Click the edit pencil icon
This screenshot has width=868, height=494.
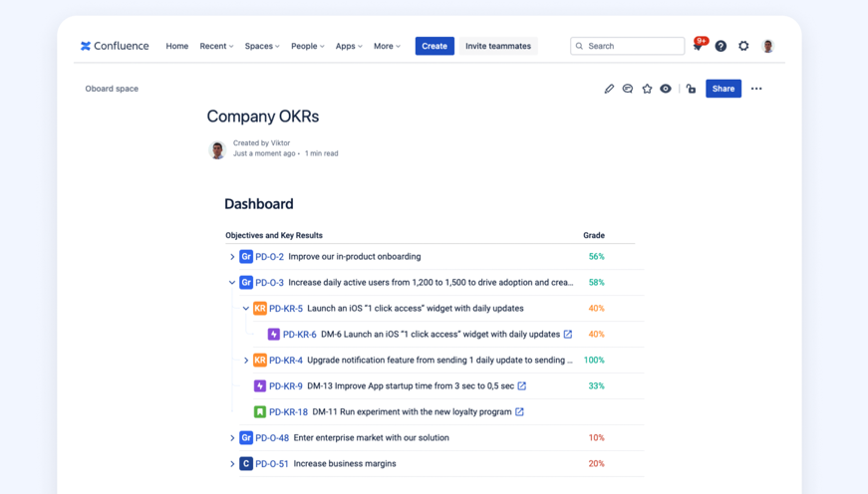point(609,89)
